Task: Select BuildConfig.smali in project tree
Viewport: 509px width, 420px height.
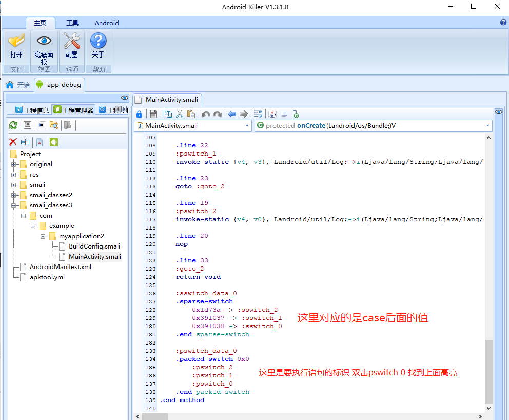Action: tap(94, 246)
